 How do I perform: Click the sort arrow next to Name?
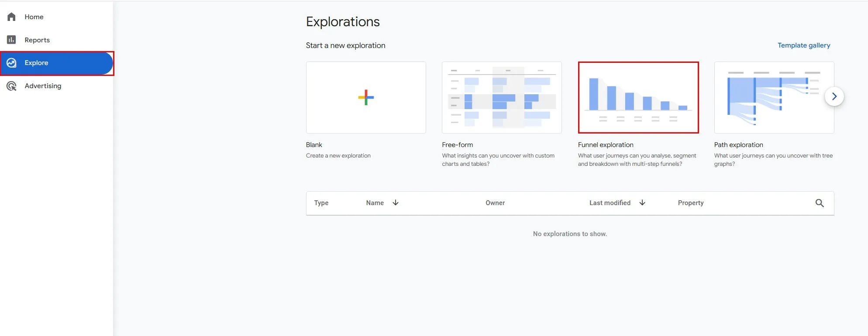(x=396, y=203)
